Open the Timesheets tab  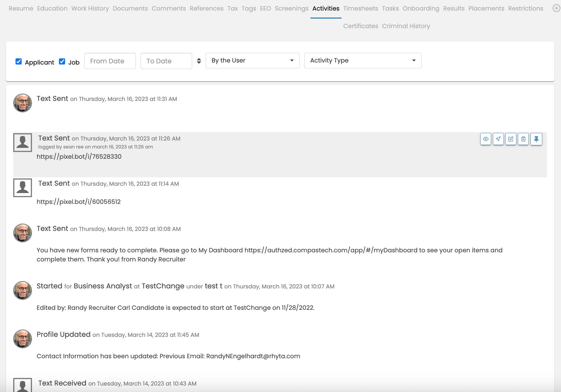361,9
